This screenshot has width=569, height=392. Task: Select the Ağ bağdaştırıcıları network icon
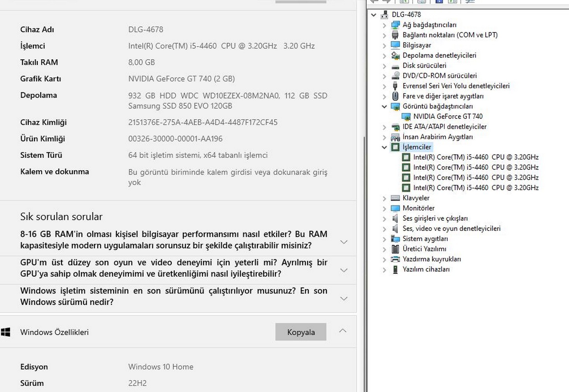395,25
